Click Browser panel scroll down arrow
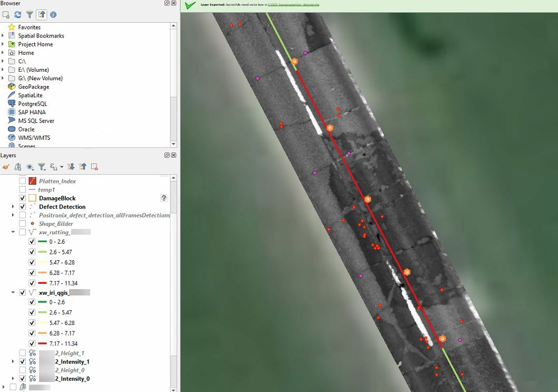This screenshot has height=392, width=558. coord(174,144)
